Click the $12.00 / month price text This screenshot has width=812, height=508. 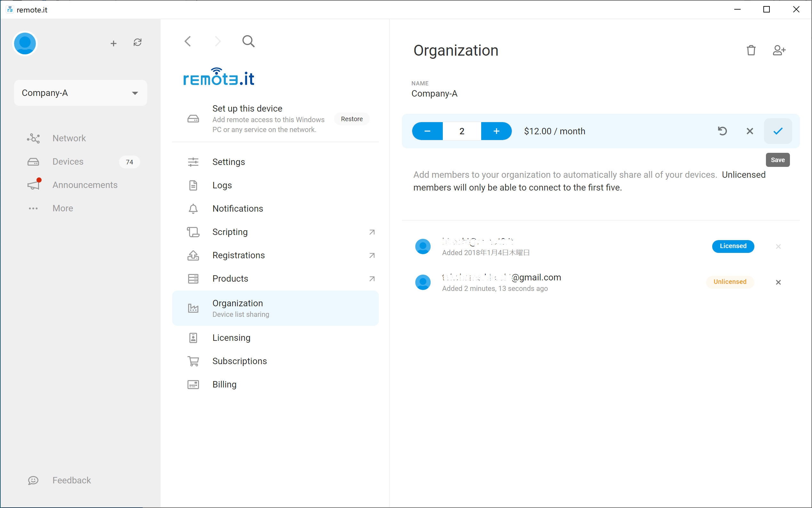[554, 131]
